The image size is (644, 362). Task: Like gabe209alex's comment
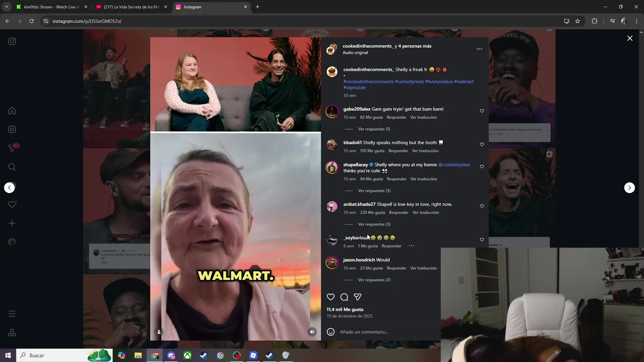pyautogui.click(x=481, y=111)
